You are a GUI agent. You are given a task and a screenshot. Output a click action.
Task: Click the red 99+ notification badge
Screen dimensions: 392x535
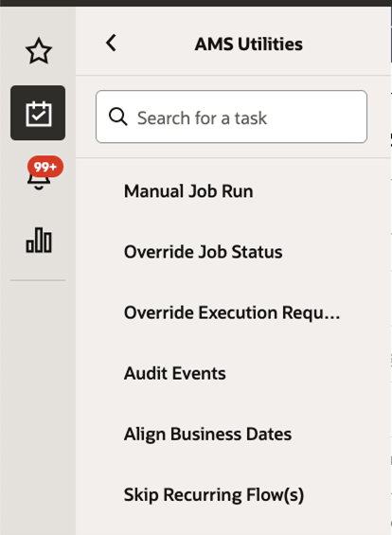45,167
